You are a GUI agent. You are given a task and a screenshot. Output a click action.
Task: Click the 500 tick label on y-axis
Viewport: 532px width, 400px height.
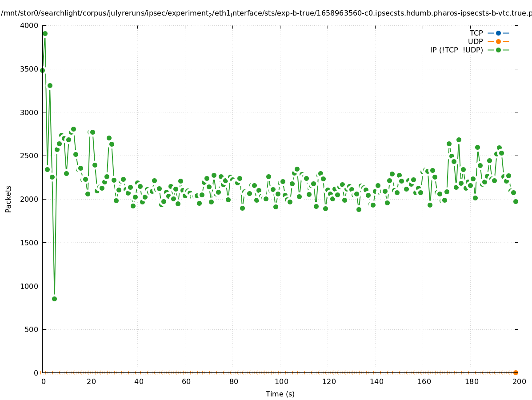[x=31, y=329]
